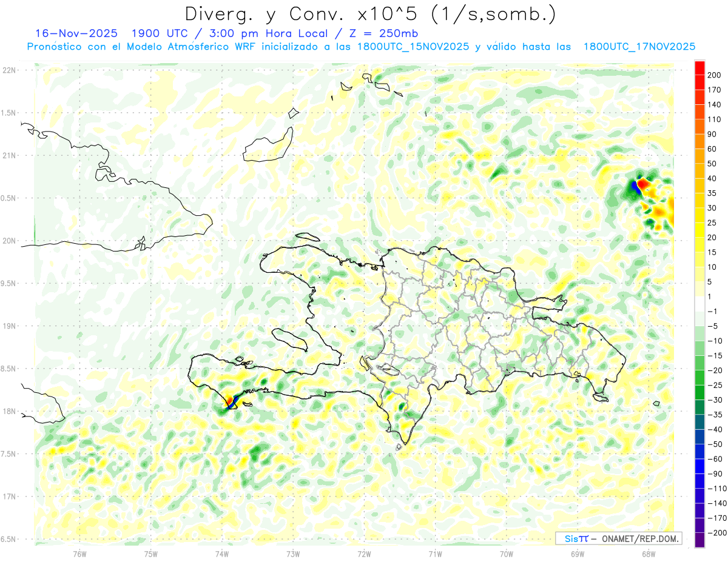The image size is (728, 562).
Task: Click the '170' value on the color scale
Action: click(715, 90)
